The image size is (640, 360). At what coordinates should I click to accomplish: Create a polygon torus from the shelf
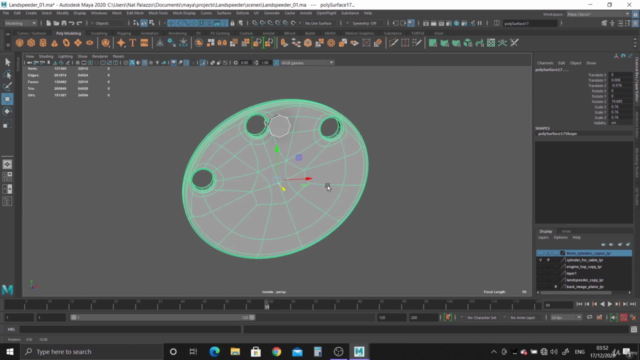click(66, 43)
